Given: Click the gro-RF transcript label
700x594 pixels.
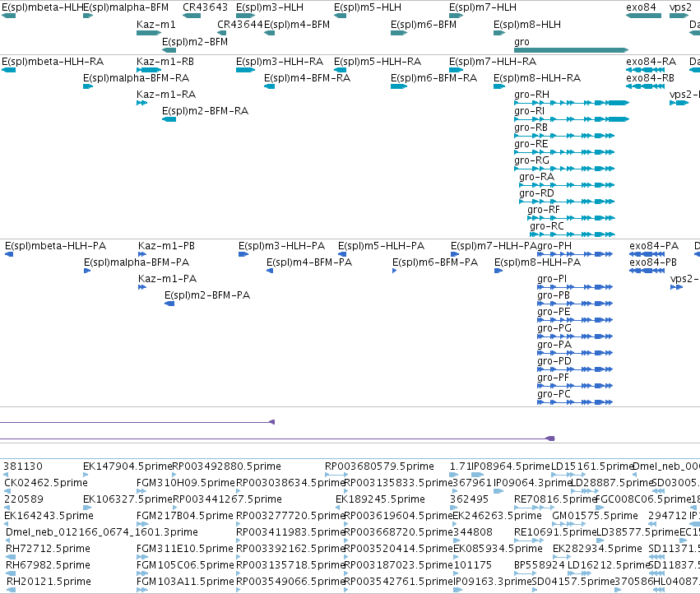Looking at the screenshot, I should coord(544,210).
